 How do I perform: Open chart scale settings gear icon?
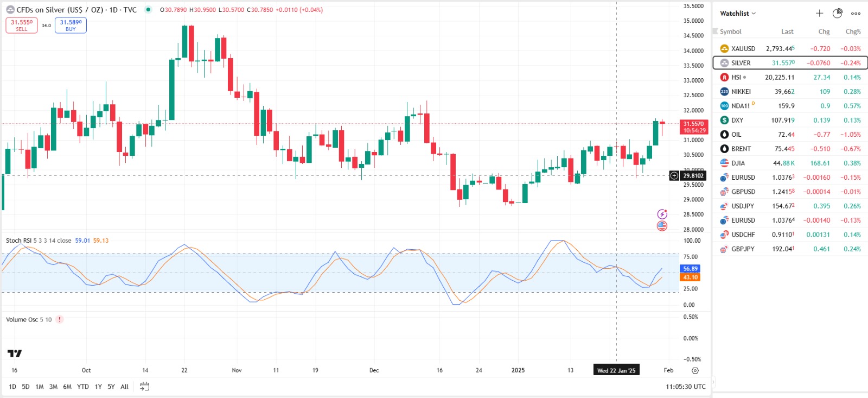(x=695, y=370)
